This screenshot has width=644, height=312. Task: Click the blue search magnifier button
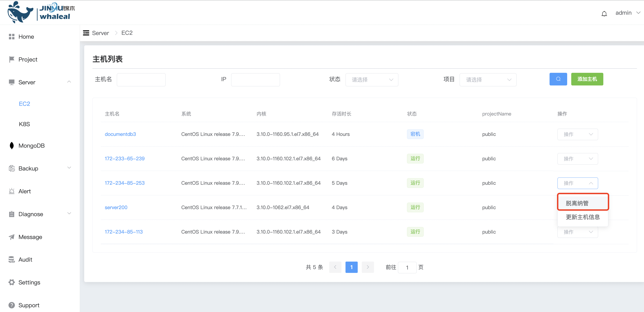tap(558, 79)
